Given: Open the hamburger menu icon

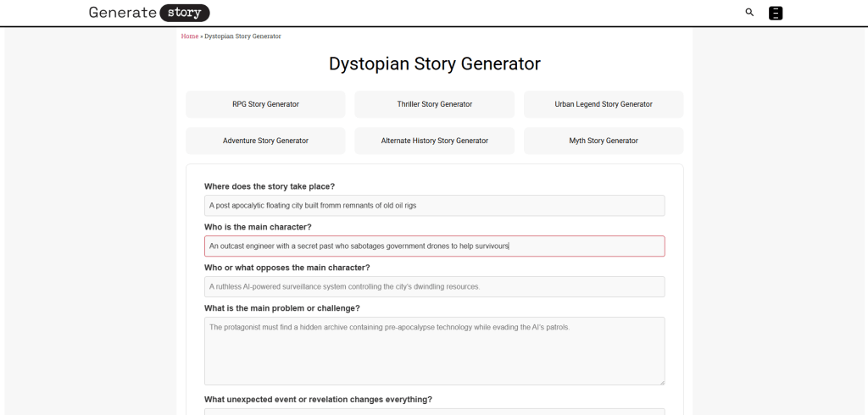Looking at the screenshot, I should coord(776,13).
